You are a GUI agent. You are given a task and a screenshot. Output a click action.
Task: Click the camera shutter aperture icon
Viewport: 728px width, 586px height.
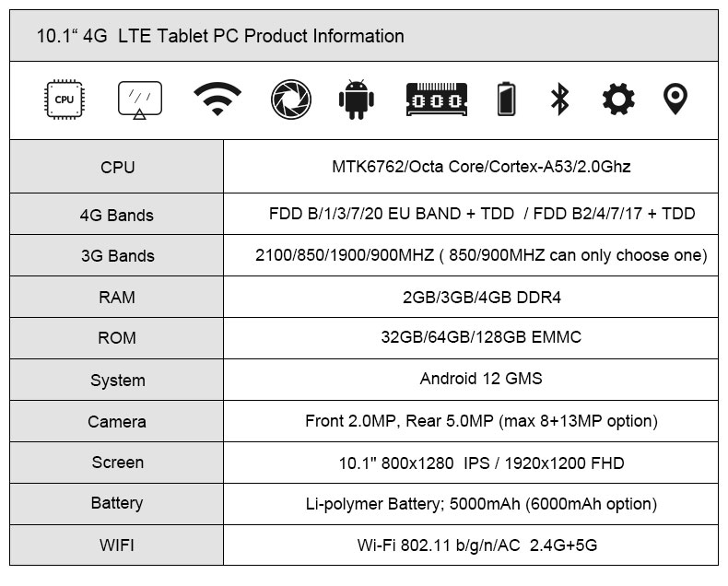click(291, 100)
